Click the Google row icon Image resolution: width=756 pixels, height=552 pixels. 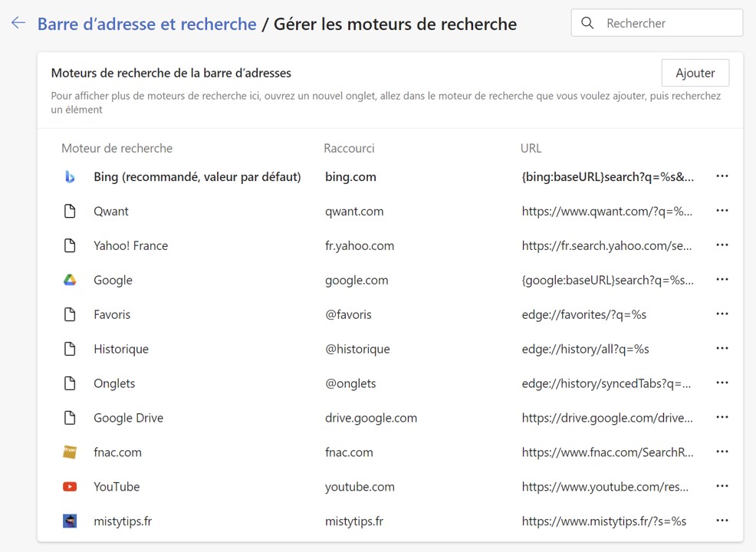coord(70,281)
